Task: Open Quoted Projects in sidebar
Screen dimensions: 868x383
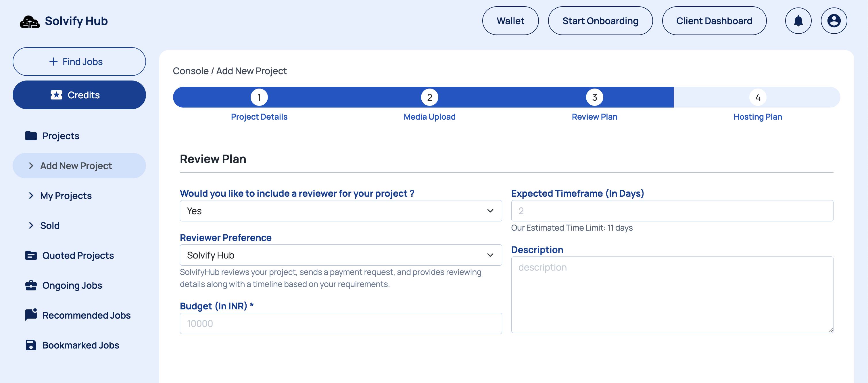Action: pos(79,256)
